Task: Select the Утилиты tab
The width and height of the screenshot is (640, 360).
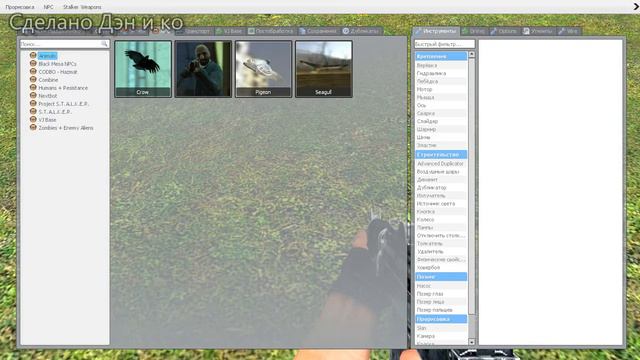Action: tap(538, 31)
